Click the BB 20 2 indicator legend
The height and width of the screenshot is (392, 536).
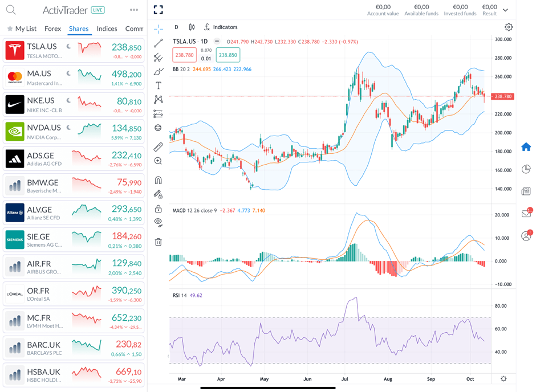pyautogui.click(x=181, y=70)
